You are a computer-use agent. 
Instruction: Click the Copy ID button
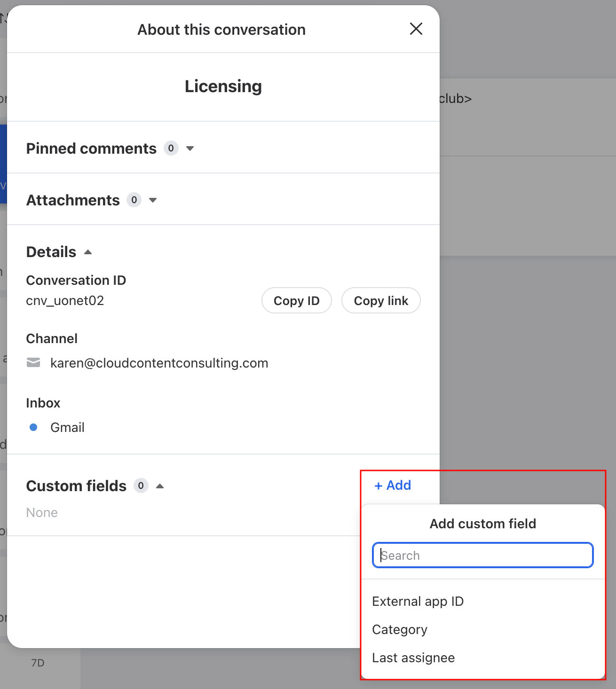coord(296,301)
